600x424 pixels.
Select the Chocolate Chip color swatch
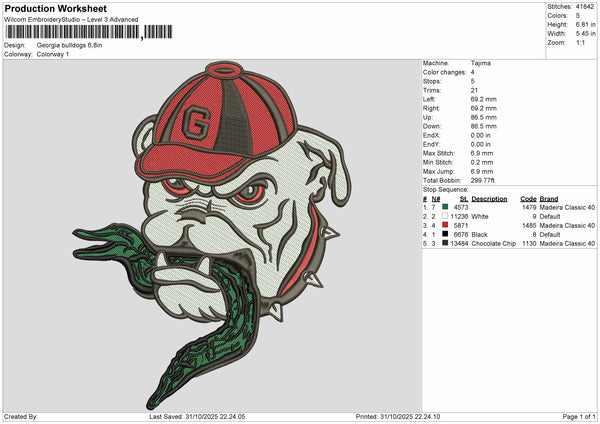[445, 243]
